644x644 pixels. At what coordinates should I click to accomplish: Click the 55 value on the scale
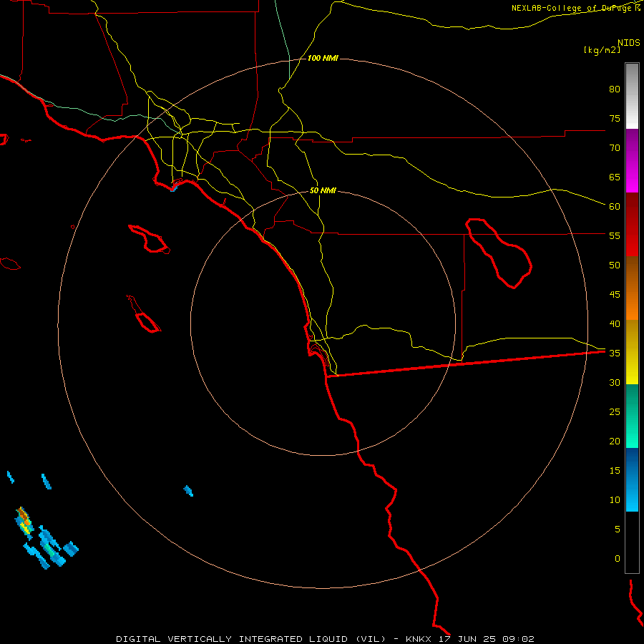click(615, 235)
